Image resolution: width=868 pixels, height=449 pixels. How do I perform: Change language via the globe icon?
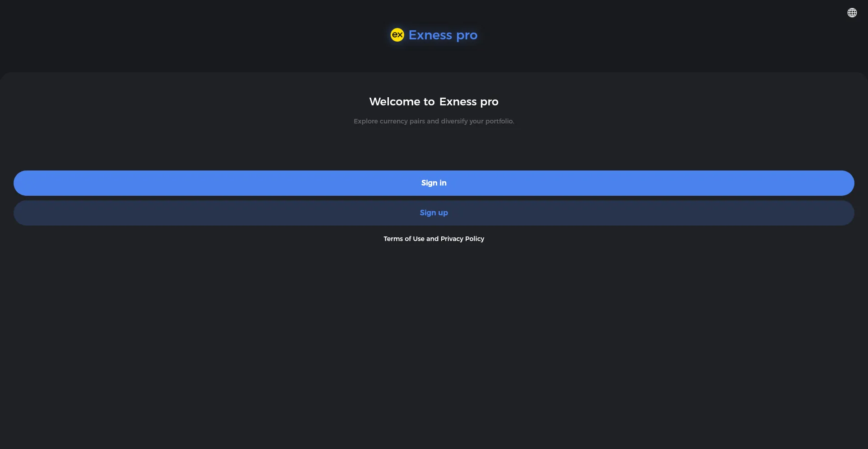pos(852,13)
